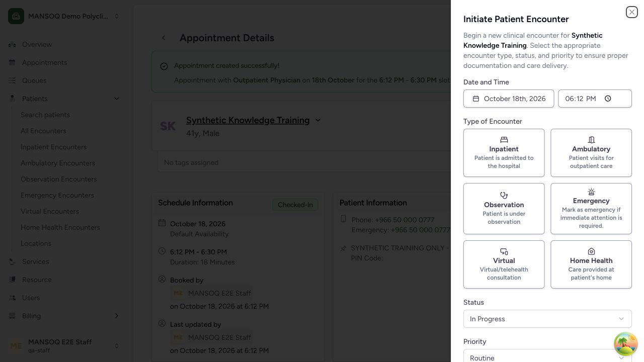Open Search patients link
The image size is (644, 362).
tap(45, 115)
